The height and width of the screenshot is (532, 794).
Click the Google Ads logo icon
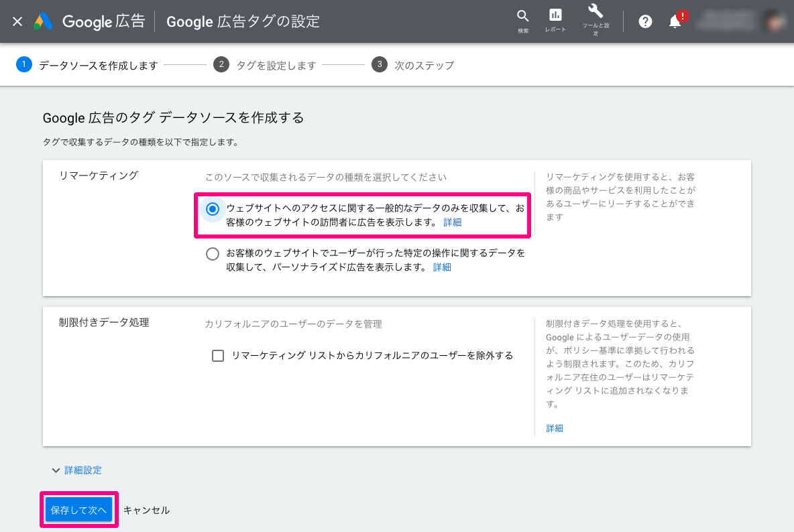point(43,21)
